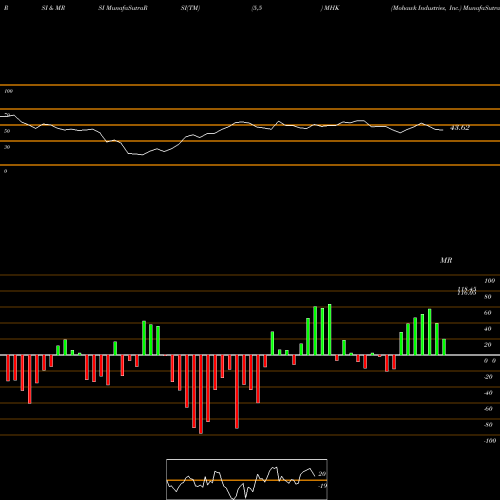The image size is (500, 500).
Task: Click the RSI value label 43.62
Action: [x=460, y=128]
